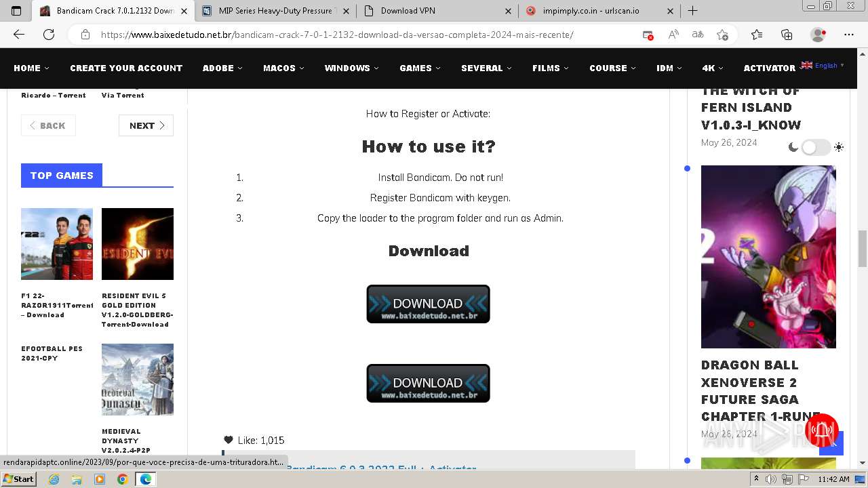Viewport: 868px width, 488px height.
Task: Click the NEXT pagination button
Action: click(x=146, y=125)
